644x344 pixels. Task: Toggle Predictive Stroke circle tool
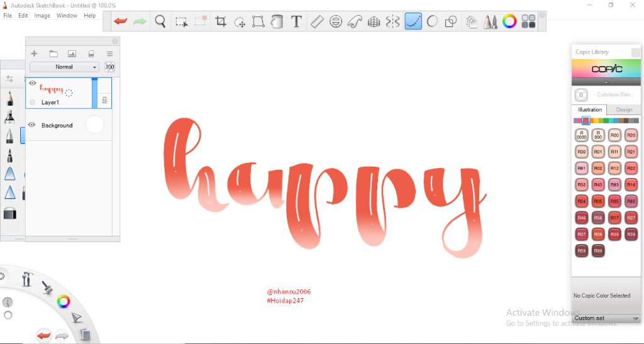tap(432, 21)
